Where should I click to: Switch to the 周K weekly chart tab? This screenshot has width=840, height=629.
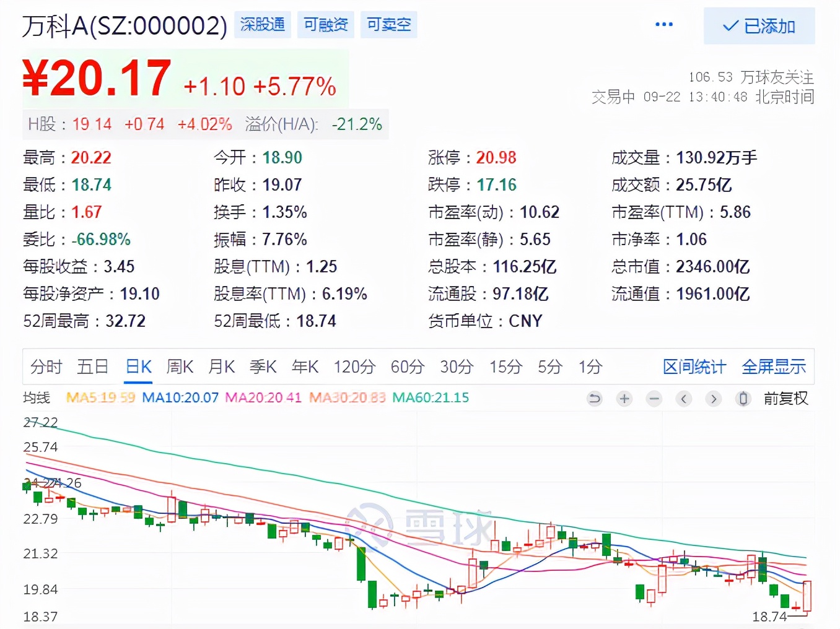pyautogui.click(x=180, y=367)
